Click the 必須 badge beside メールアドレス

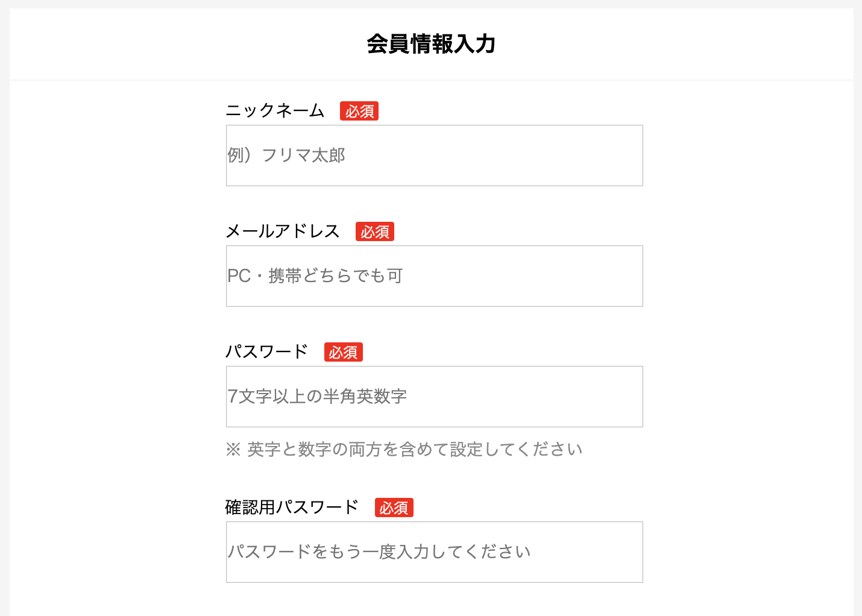pos(374,231)
